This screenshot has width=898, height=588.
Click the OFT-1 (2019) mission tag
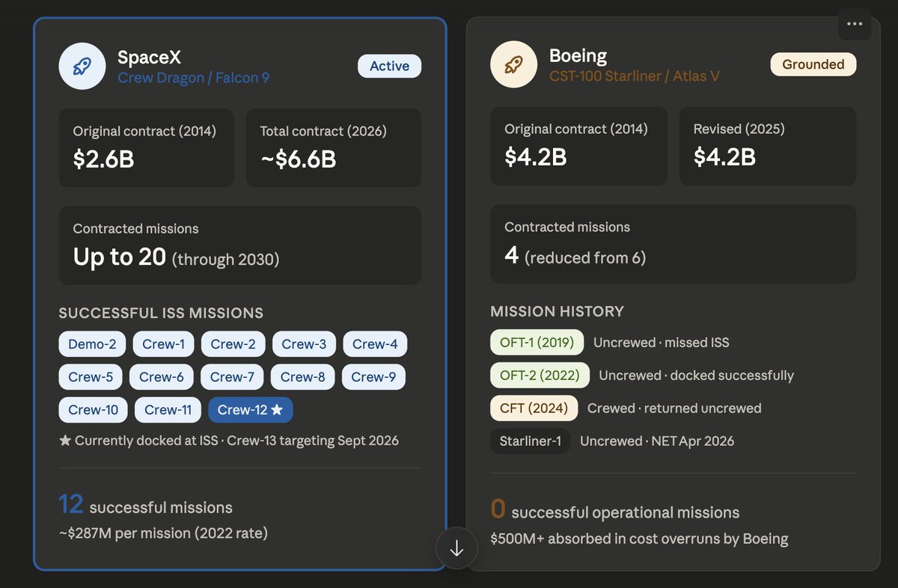pyautogui.click(x=537, y=343)
